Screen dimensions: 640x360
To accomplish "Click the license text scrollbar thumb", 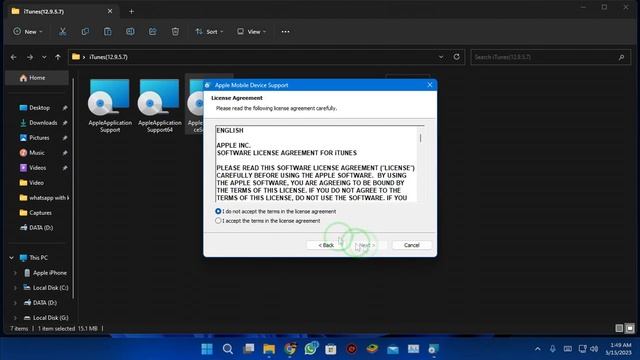I will 420,138.
